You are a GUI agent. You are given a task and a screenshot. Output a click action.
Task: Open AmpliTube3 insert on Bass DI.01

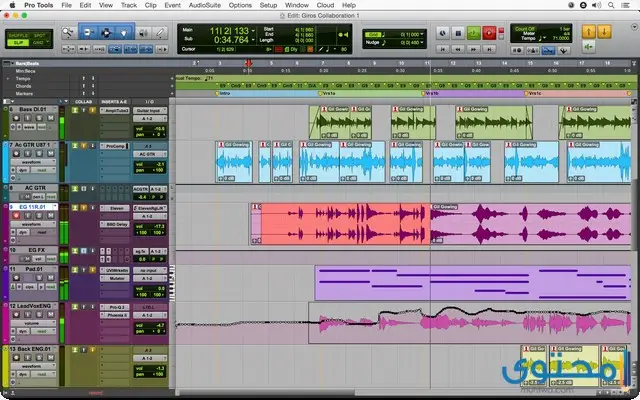(115, 111)
